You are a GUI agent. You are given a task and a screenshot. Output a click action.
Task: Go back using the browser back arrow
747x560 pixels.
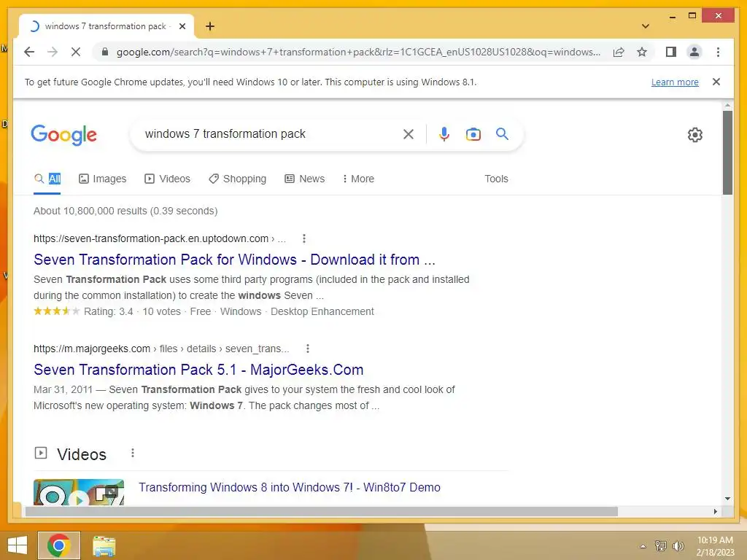click(29, 52)
